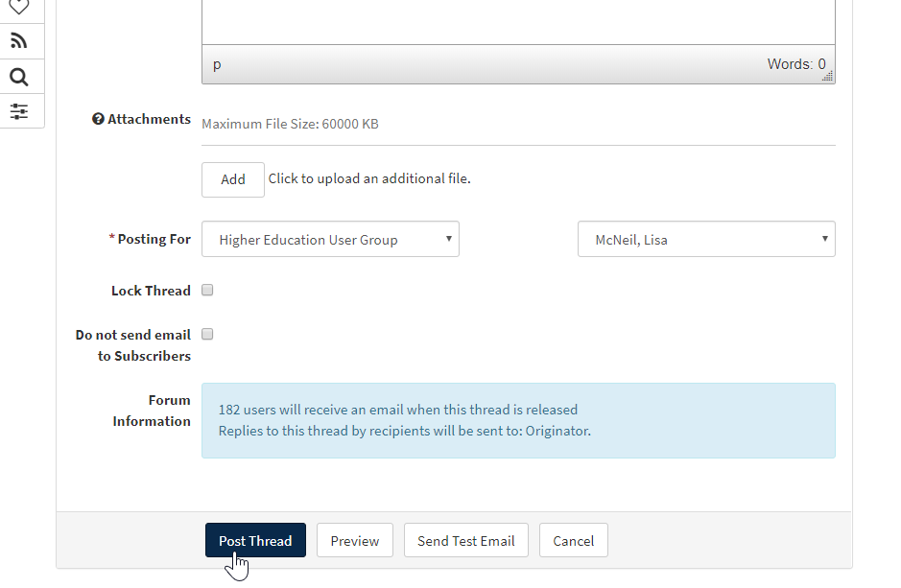Click the Words count in editor status bar

coord(795,64)
